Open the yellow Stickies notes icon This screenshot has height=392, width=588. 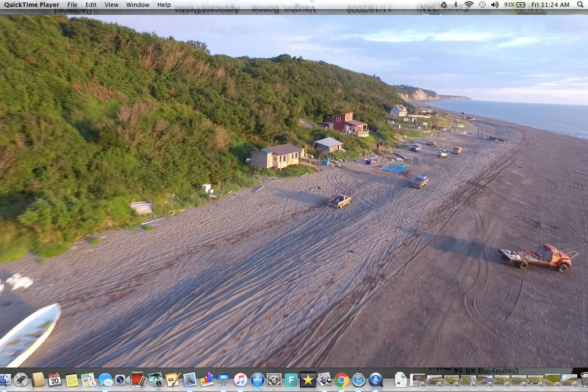click(x=72, y=380)
